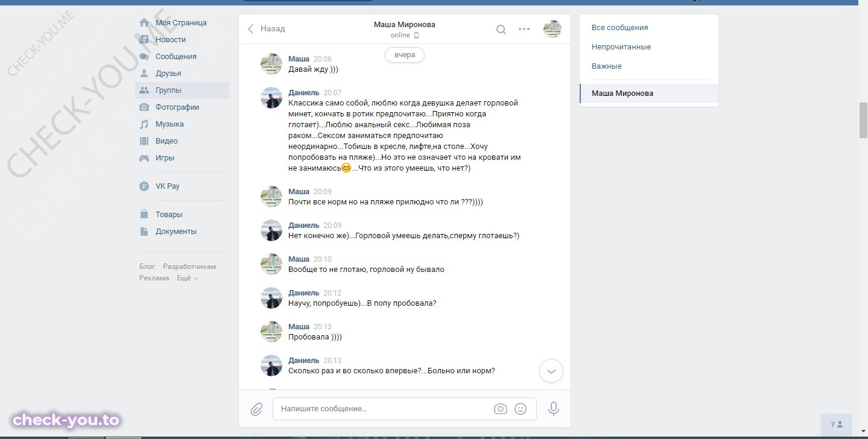This screenshot has width=868, height=439.
Task: Open the Разработчикам footer link
Action: click(x=189, y=267)
